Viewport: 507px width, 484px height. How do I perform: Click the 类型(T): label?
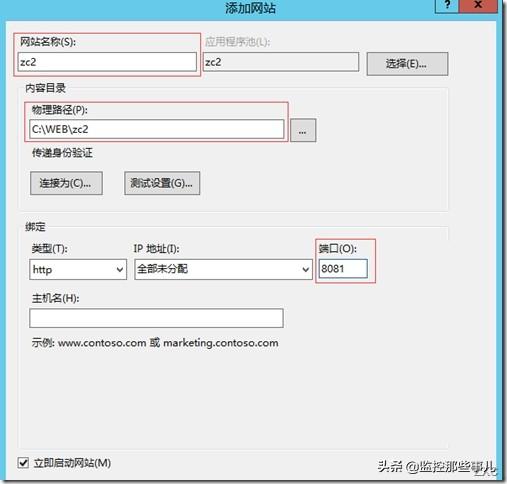click(x=50, y=249)
